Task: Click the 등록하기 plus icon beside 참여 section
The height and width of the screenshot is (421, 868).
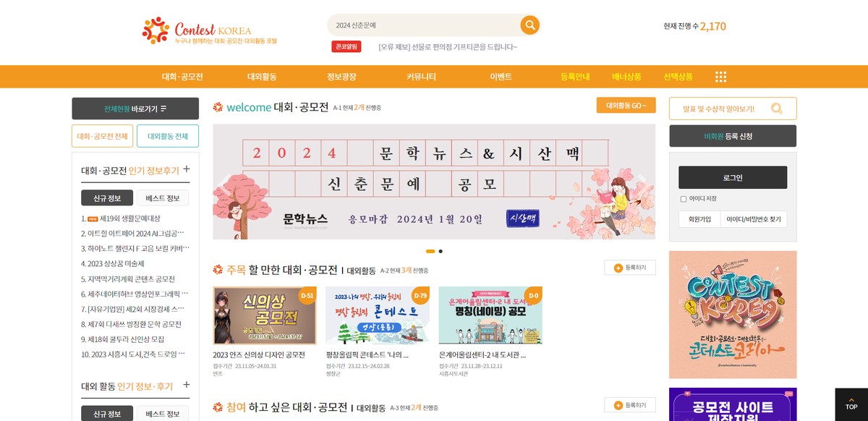Action: tap(618, 405)
